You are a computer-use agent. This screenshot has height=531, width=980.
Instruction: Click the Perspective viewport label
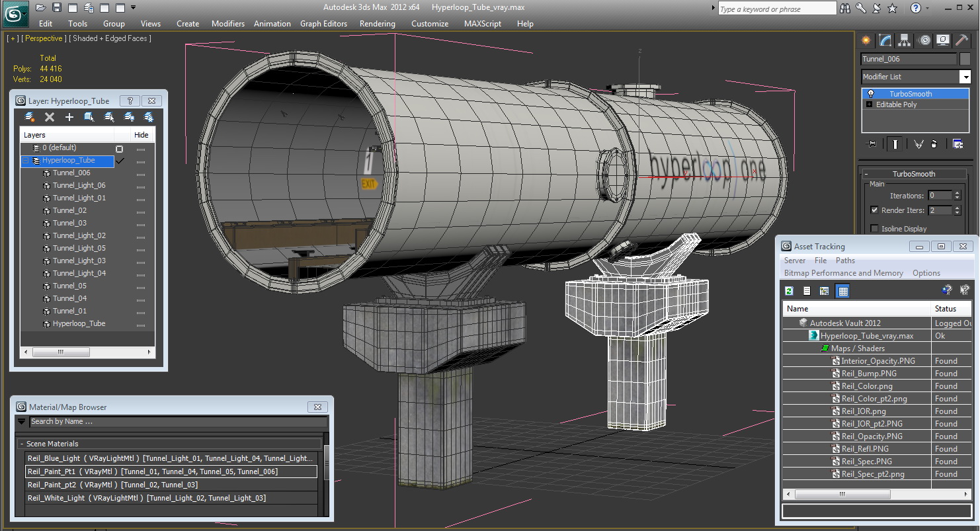44,38
